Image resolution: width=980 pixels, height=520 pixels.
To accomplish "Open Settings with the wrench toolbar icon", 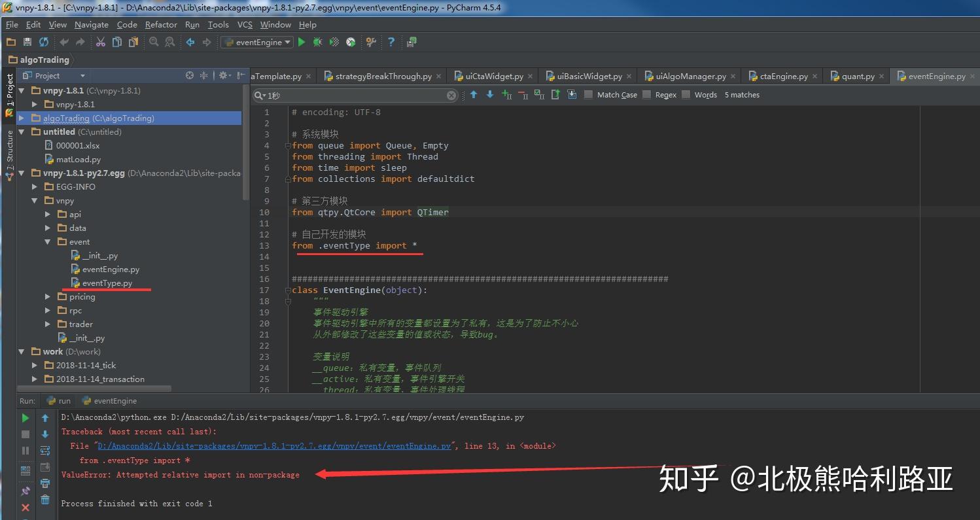I will point(371,42).
